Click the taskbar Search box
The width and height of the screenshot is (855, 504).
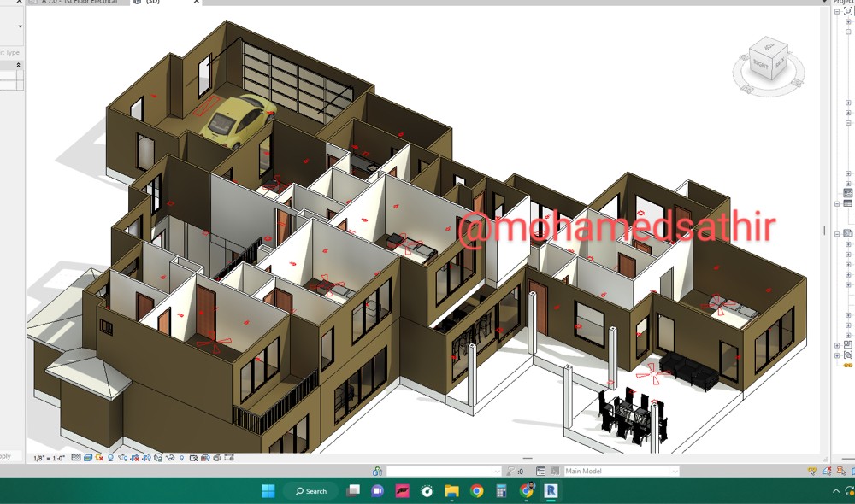tap(311, 491)
